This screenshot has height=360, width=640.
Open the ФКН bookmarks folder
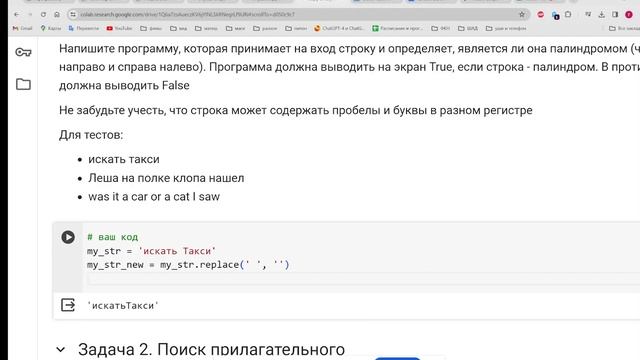[x=440, y=28]
